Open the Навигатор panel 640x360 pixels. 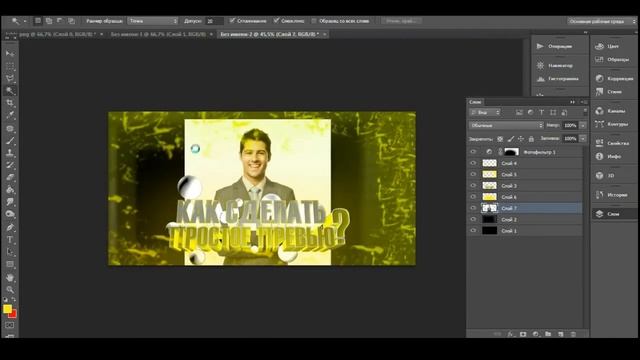(560, 65)
